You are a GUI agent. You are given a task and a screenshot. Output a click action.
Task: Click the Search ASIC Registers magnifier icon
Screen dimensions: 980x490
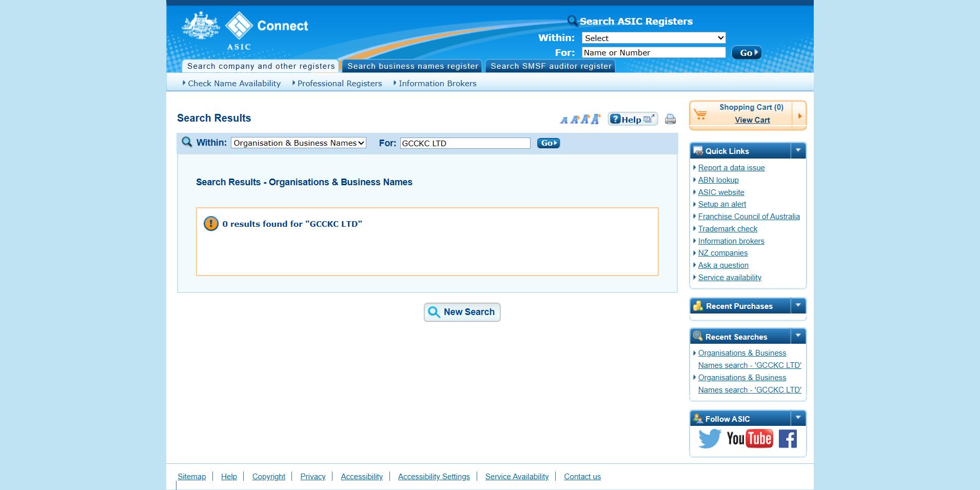pos(573,21)
